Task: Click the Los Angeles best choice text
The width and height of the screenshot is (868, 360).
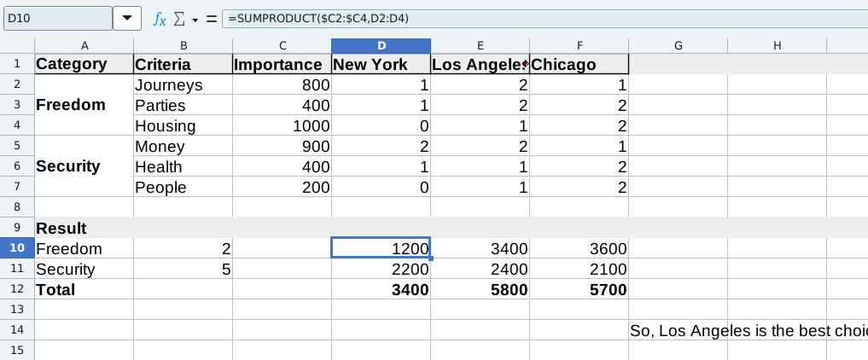Action: coord(749,330)
